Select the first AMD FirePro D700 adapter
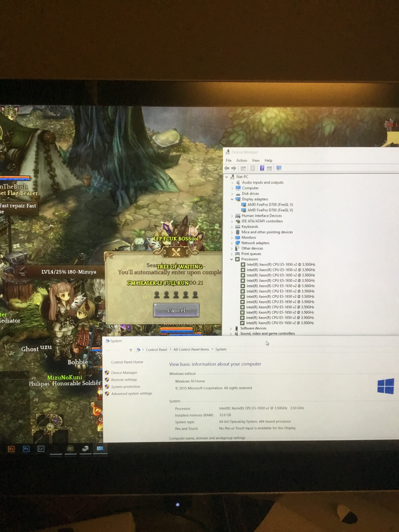The height and width of the screenshot is (532, 399). 270,205
